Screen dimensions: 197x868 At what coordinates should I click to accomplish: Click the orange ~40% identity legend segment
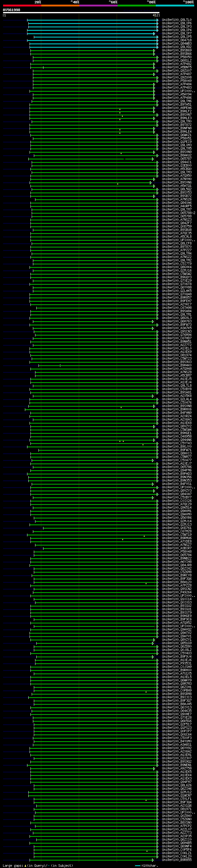(60, 6)
